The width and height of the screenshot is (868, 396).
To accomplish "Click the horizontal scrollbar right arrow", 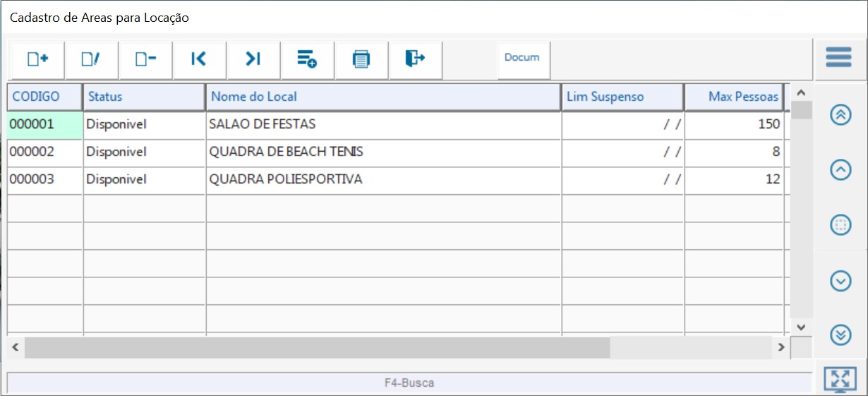I will (x=780, y=347).
